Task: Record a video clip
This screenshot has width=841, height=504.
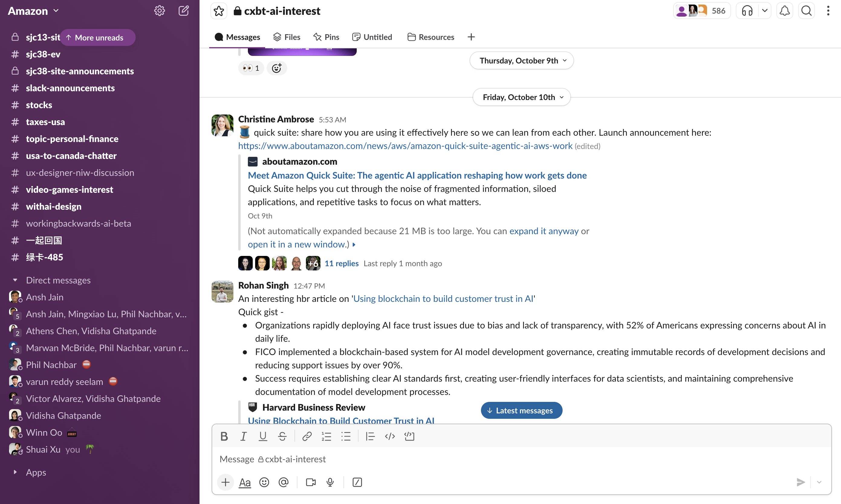Action: [310, 482]
